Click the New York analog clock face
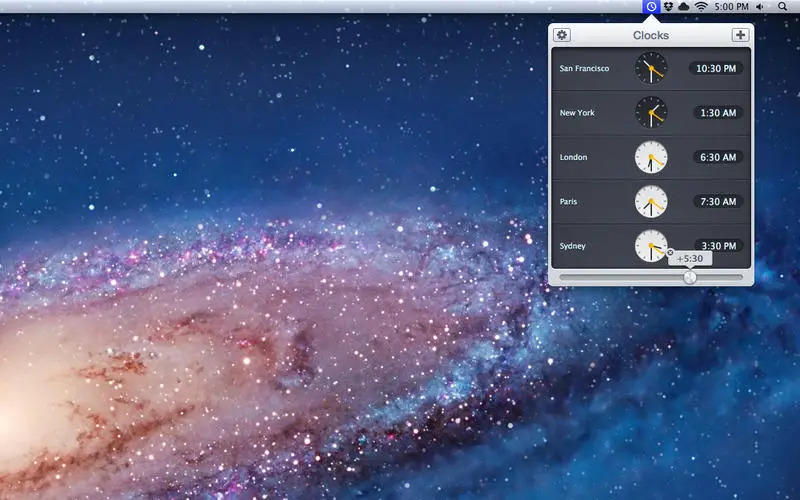800x500 pixels. [x=651, y=112]
